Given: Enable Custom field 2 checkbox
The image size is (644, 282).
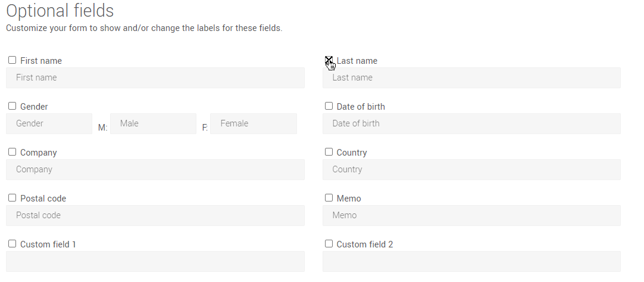Looking at the screenshot, I should point(329,244).
